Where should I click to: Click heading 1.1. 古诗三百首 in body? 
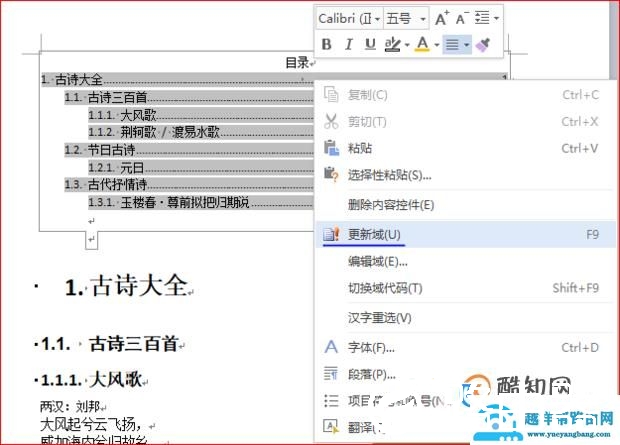click(110, 343)
